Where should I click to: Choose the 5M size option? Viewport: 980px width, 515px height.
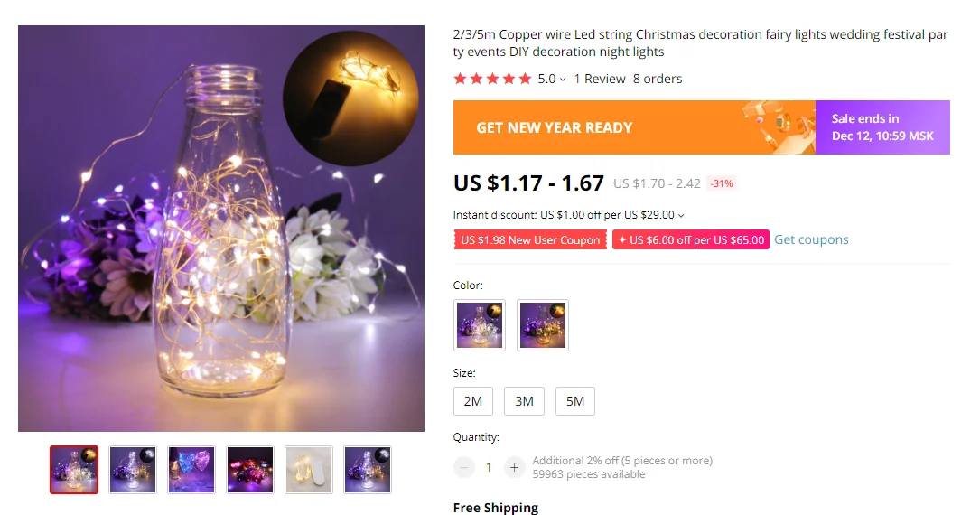575,401
